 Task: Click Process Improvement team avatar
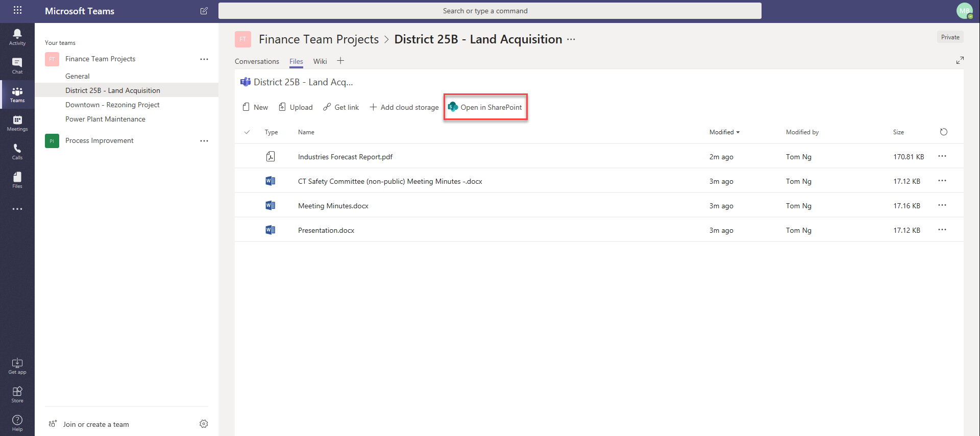pyautogui.click(x=52, y=141)
